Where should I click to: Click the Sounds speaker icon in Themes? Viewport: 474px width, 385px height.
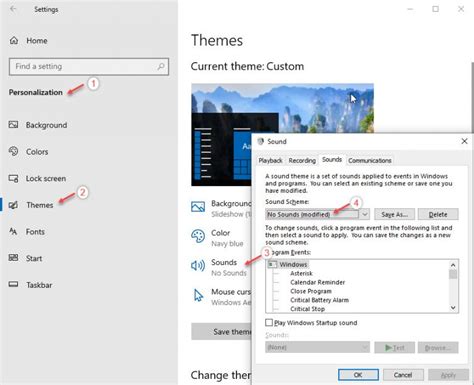coord(198,266)
